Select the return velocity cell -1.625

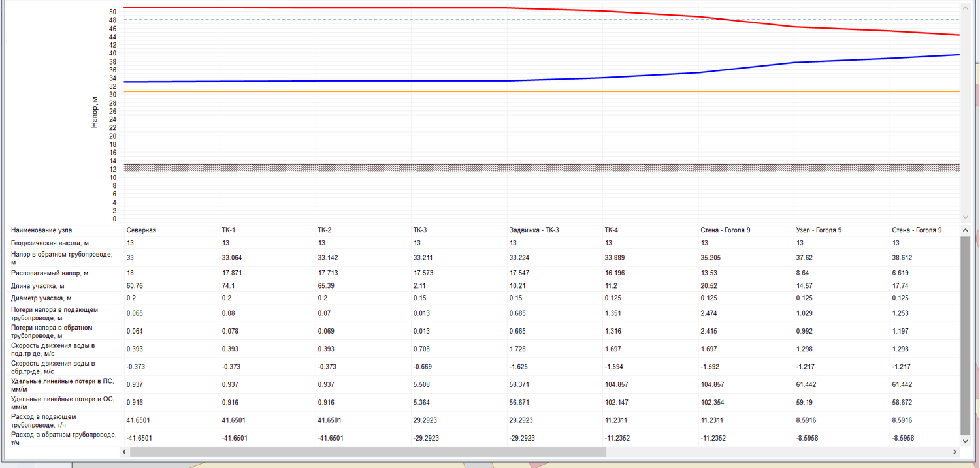pos(519,367)
